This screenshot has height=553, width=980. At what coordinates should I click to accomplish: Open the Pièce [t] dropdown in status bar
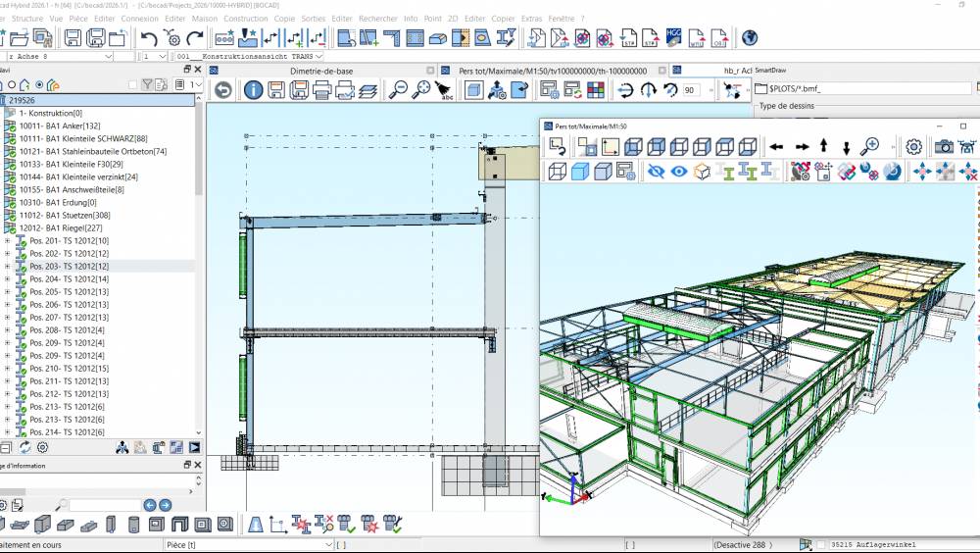(x=328, y=544)
